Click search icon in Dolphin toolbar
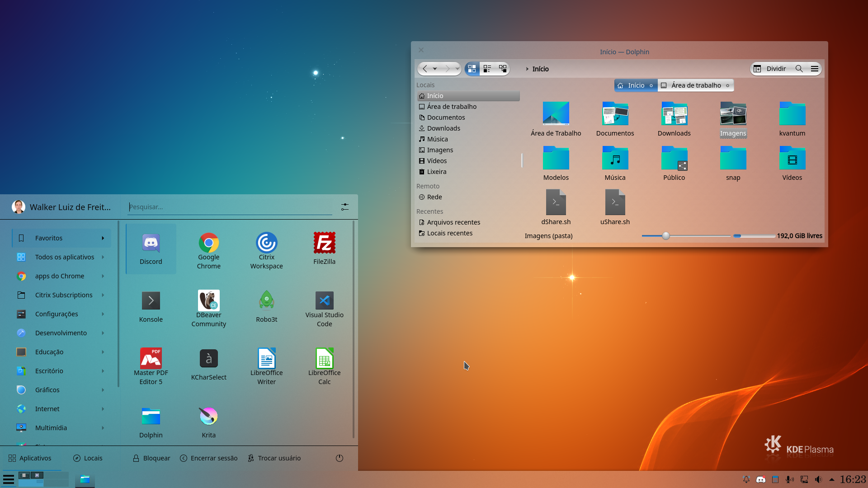 click(799, 69)
